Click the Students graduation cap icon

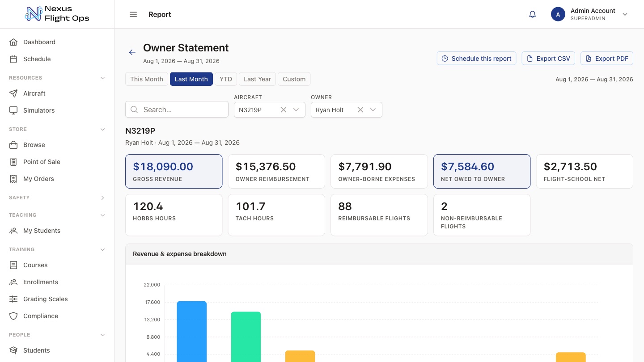(14, 350)
